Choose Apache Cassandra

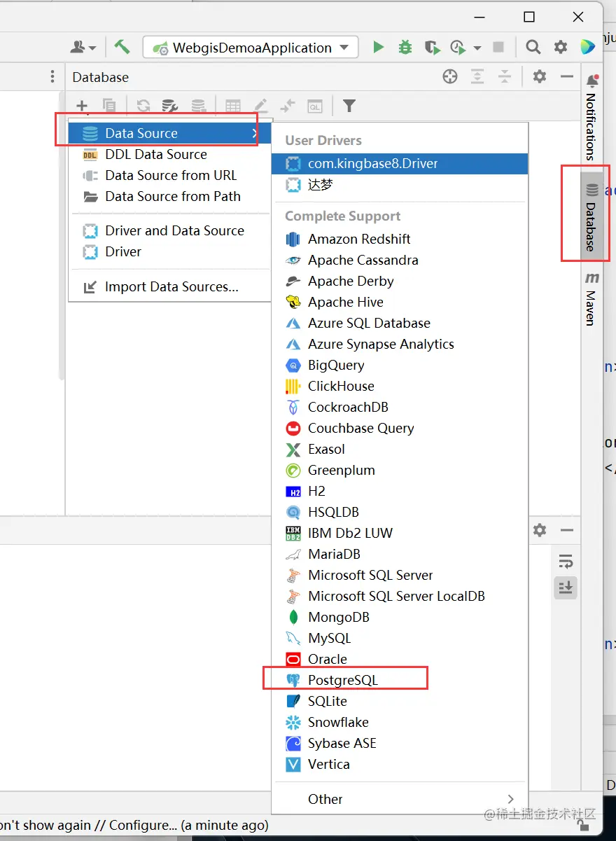(x=400, y=260)
